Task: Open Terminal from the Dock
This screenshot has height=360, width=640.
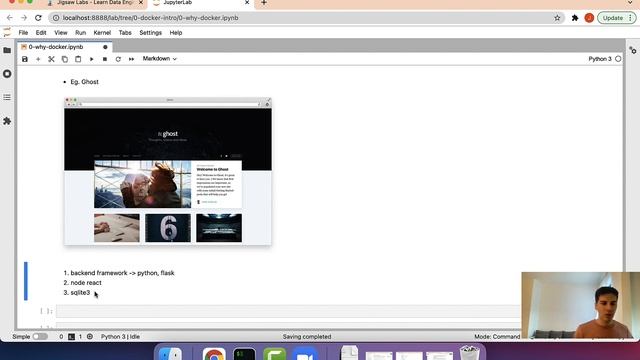Action: coord(244,354)
